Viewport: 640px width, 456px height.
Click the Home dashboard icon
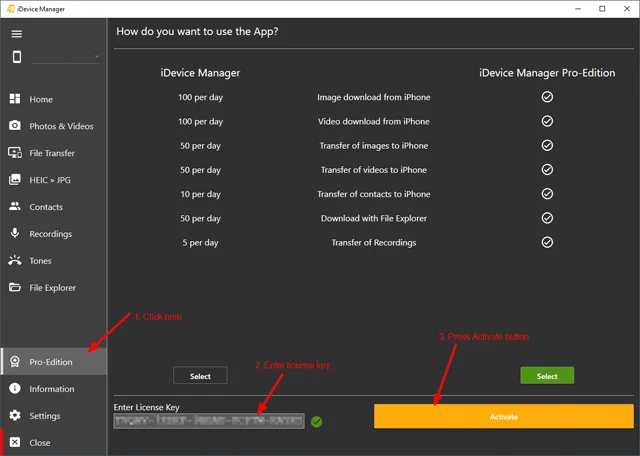(15, 99)
